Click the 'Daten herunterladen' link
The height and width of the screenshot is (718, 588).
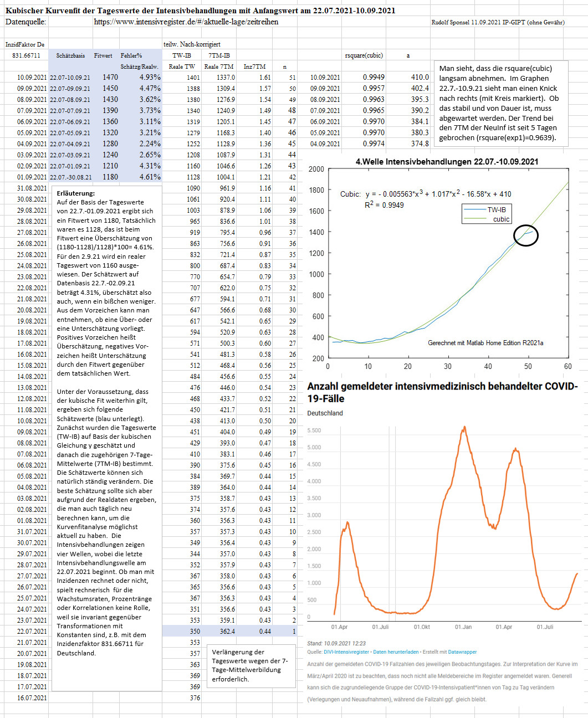[x=396, y=652]
